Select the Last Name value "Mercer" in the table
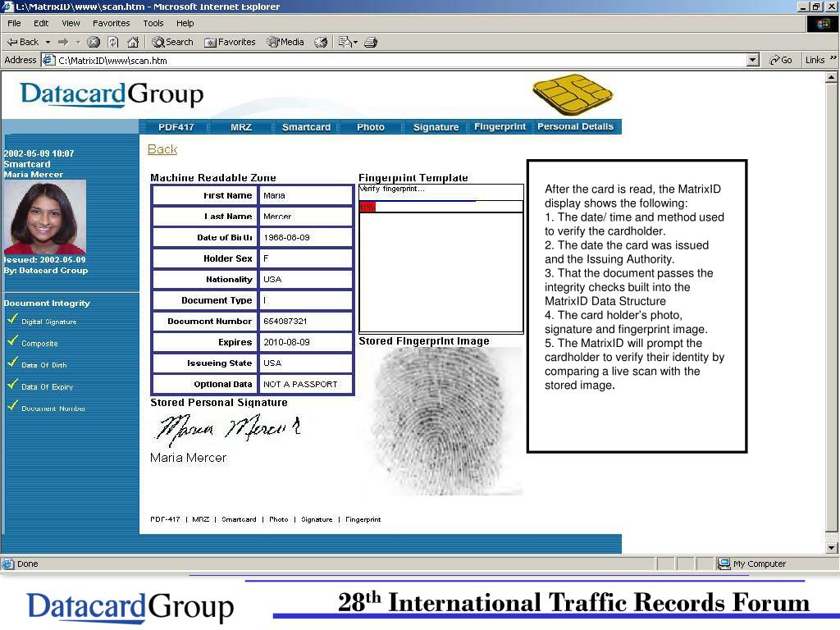This screenshot has height=630, width=840. click(x=277, y=217)
